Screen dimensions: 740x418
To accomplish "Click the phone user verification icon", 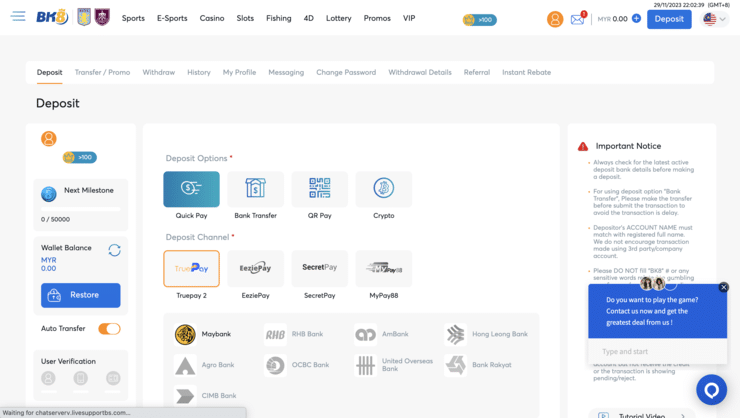I will click(81, 378).
